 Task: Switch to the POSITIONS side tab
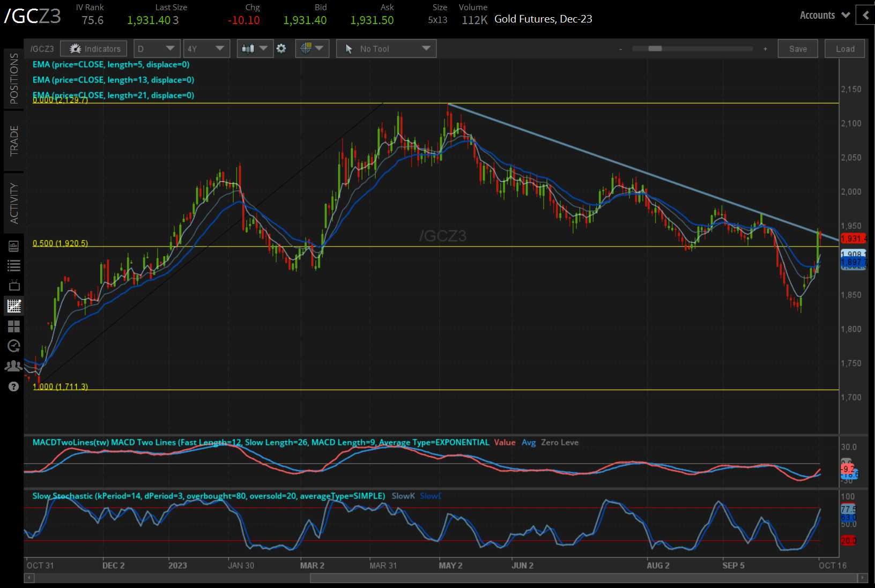[14, 78]
